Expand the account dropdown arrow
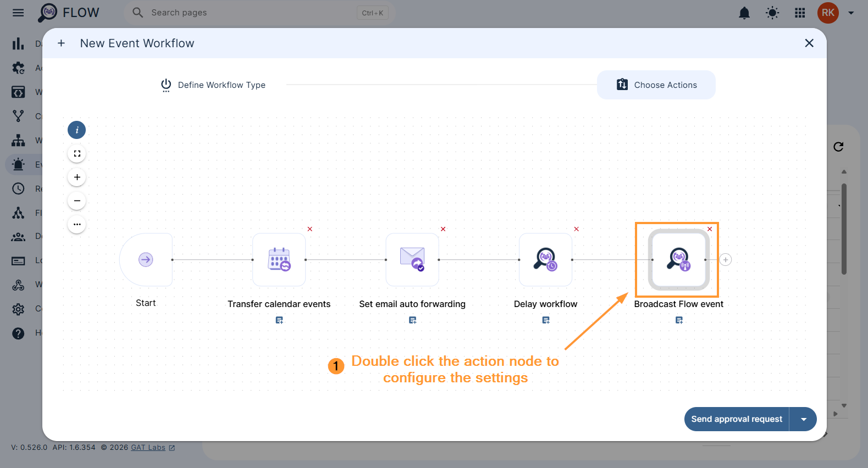Viewport: 868px width, 468px height. 851,13
